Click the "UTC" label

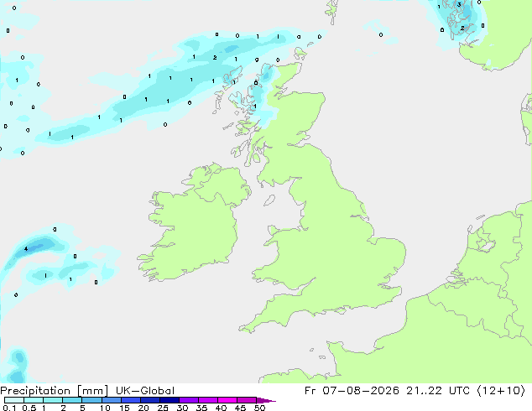[459, 391]
